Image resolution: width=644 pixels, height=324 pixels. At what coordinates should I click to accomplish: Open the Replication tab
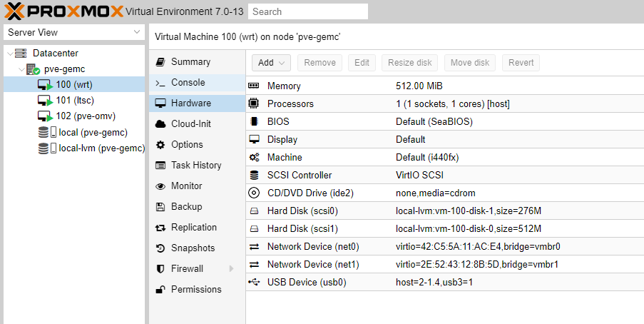197,228
